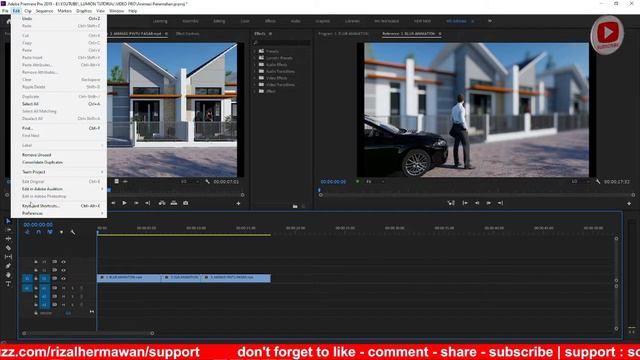Open the Program monitor tab

click(x=343, y=34)
